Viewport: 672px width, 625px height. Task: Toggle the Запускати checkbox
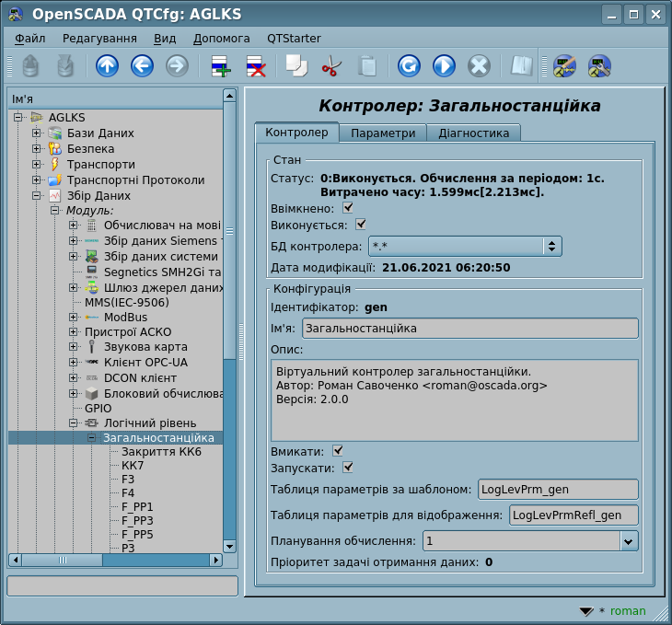(x=348, y=468)
